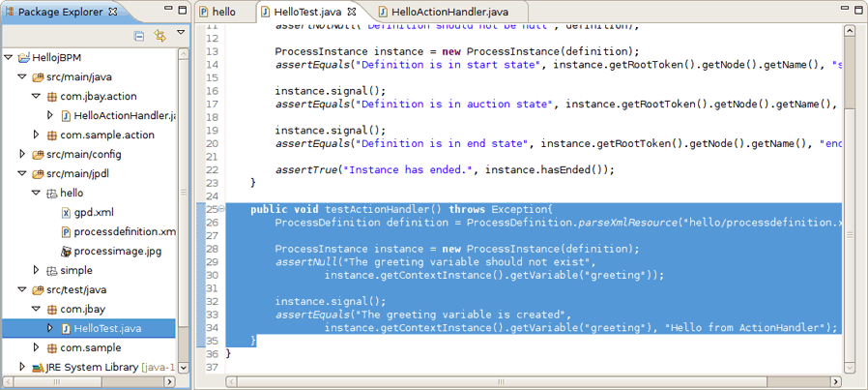The height and width of the screenshot is (390, 868).
Task: Collapse the src/test/java folder
Action: point(22,289)
